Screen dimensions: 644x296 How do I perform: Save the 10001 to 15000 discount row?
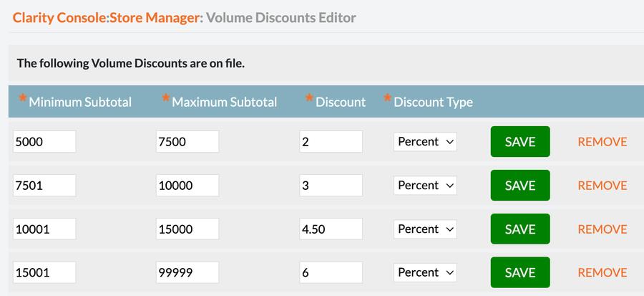520,229
